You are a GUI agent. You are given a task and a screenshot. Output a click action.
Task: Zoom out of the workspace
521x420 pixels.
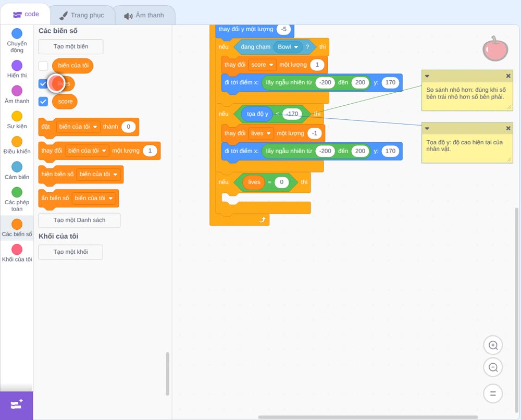tap(493, 367)
